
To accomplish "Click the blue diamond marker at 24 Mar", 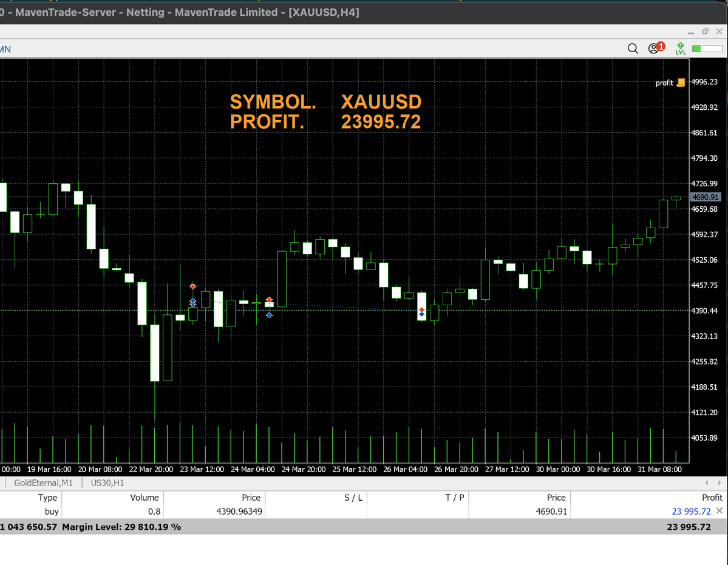I will [269, 315].
